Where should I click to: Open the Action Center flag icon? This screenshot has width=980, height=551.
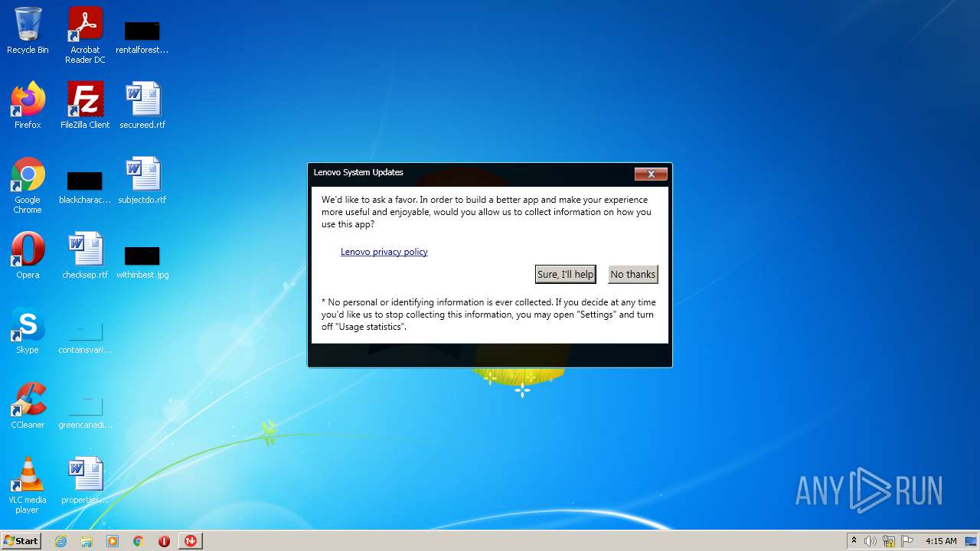pyautogui.click(x=907, y=541)
